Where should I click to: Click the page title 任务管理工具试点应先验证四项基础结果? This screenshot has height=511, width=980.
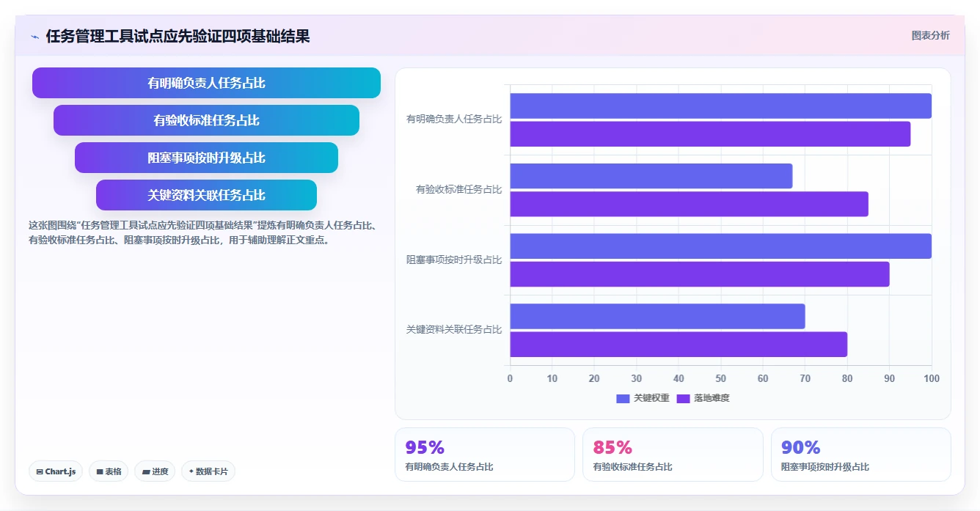(178, 37)
